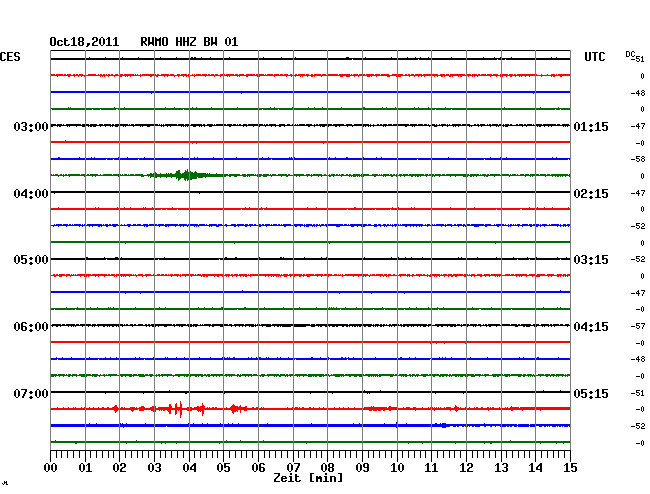
Task: Click the station label RWMO HHZ BW 01
Action: click(189, 42)
